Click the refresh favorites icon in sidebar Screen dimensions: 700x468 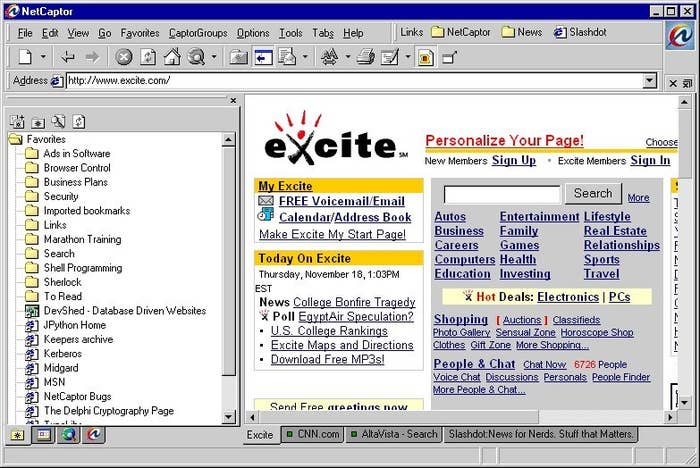[x=79, y=121]
